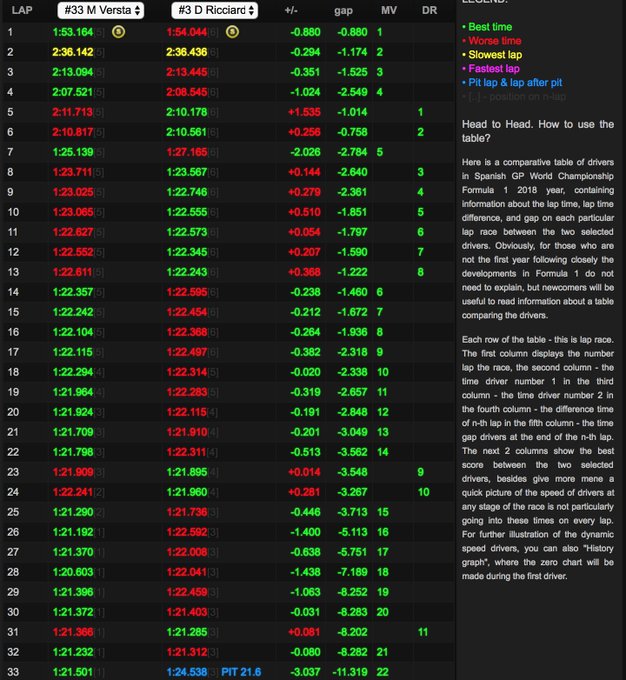Click lap 31 difference +0.081
This screenshot has width=626, height=680.
(x=304, y=632)
